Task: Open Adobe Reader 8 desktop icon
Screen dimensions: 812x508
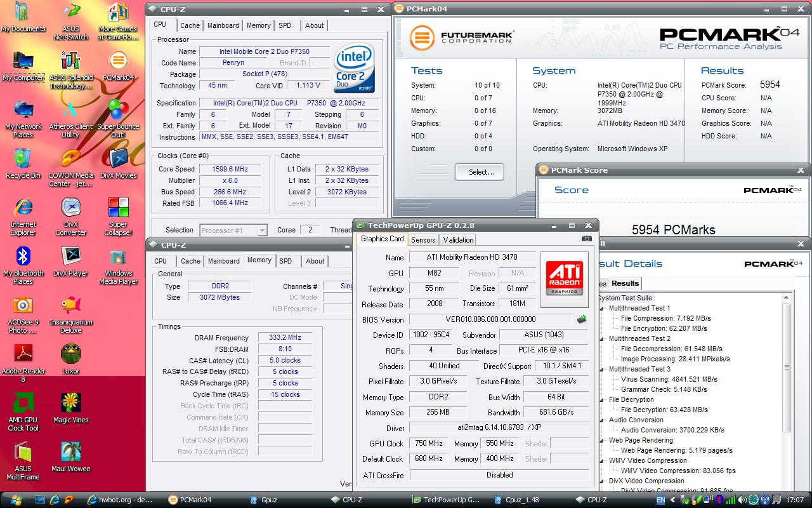Action: click(x=23, y=363)
